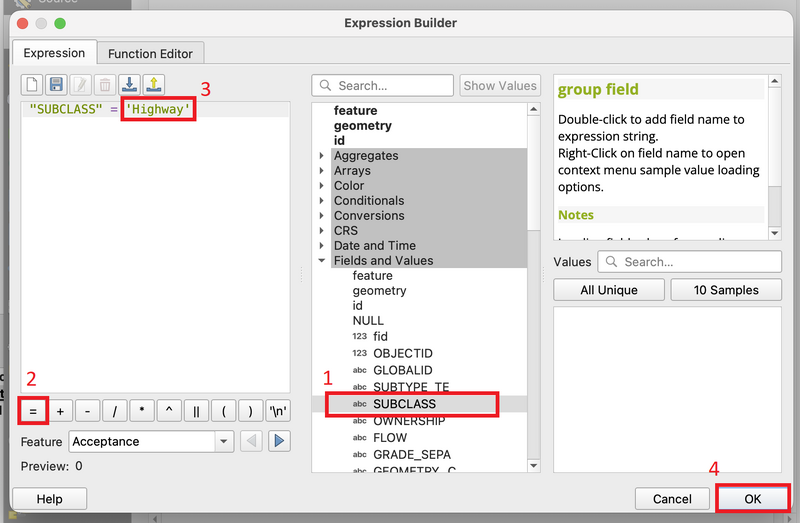The image size is (800, 523).
Task: Confirm expression with OK button
Action: tap(753, 499)
